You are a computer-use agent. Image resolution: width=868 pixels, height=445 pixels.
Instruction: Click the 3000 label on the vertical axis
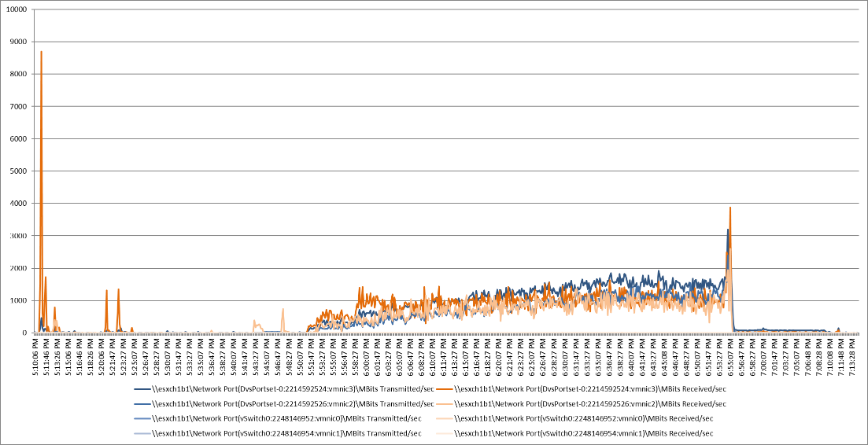[x=18, y=236]
